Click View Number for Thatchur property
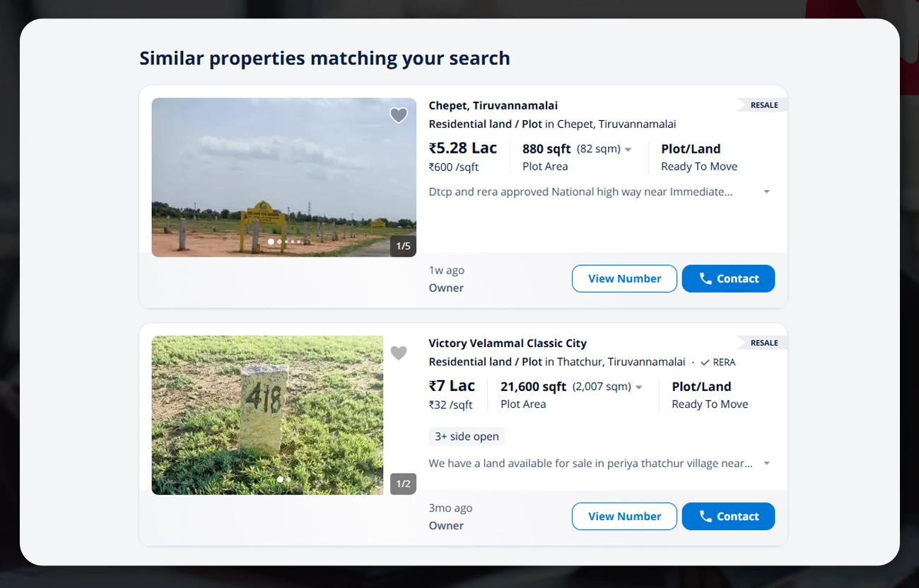 [624, 516]
